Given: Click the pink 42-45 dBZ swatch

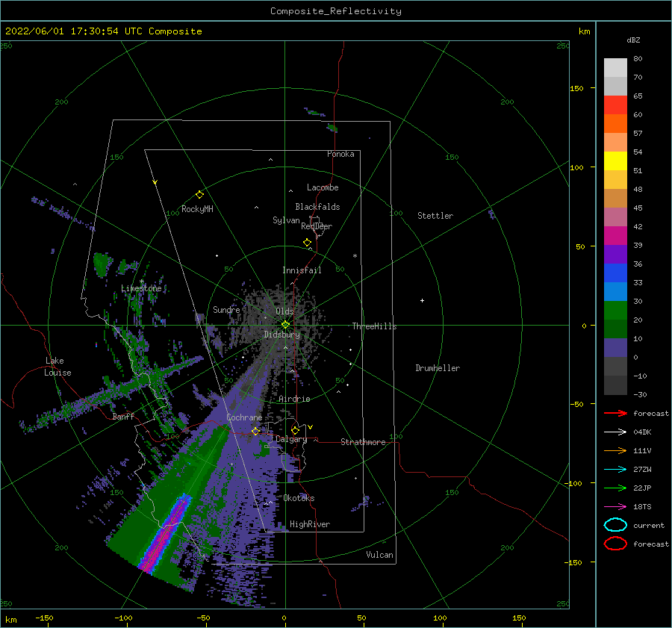Looking at the screenshot, I should pos(615,217).
